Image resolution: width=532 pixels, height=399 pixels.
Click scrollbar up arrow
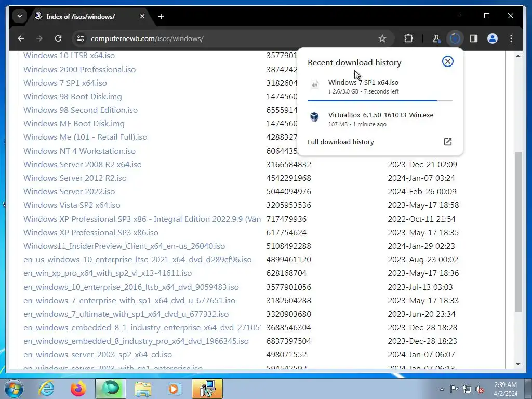[x=518, y=55]
